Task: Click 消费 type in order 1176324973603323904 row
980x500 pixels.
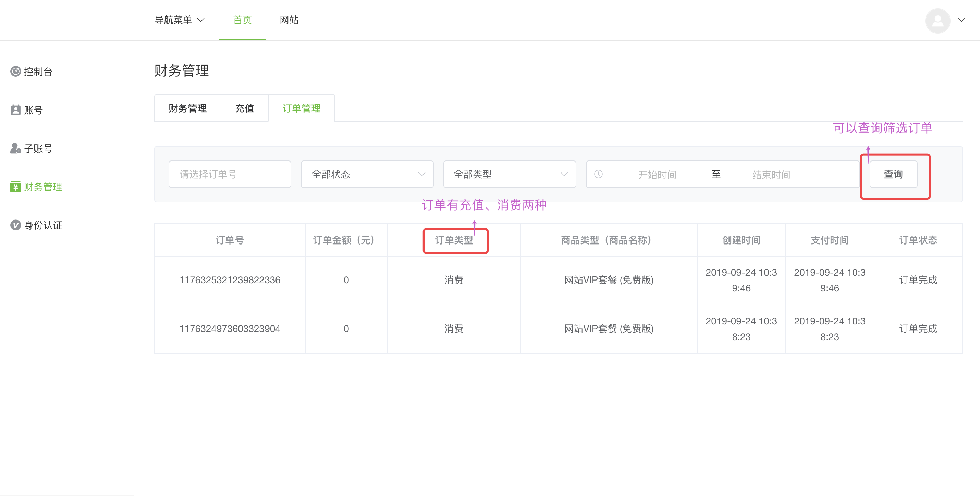Action: [x=454, y=329]
